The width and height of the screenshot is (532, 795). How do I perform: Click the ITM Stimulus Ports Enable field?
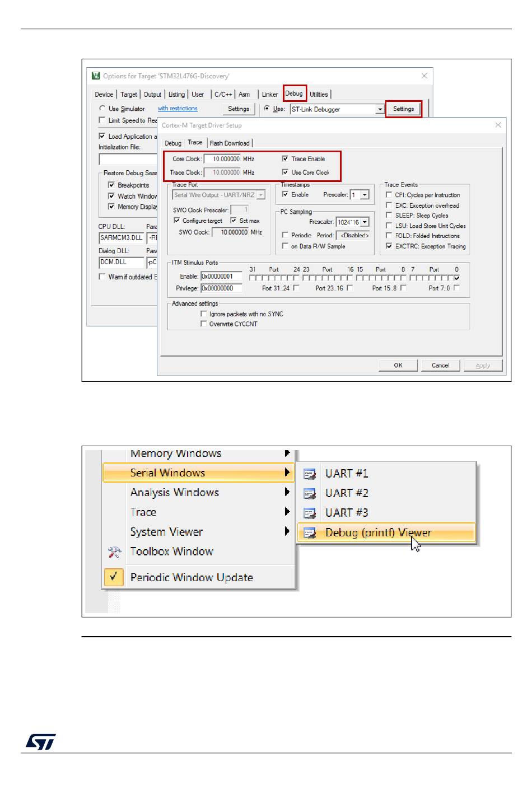(221, 277)
